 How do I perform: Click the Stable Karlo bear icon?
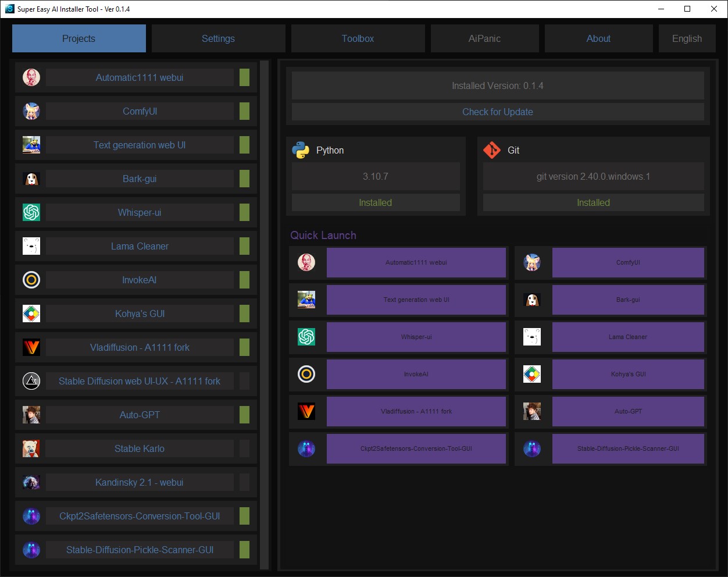[31, 448]
